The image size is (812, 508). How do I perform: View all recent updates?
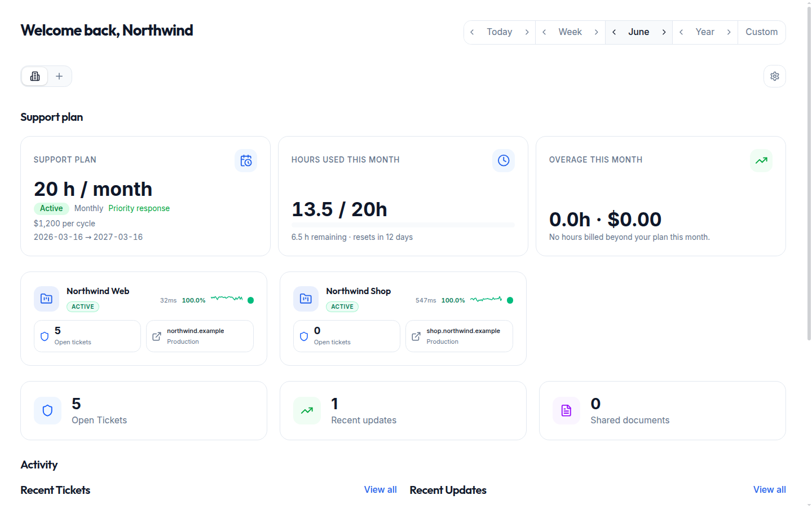coord(770,489)
